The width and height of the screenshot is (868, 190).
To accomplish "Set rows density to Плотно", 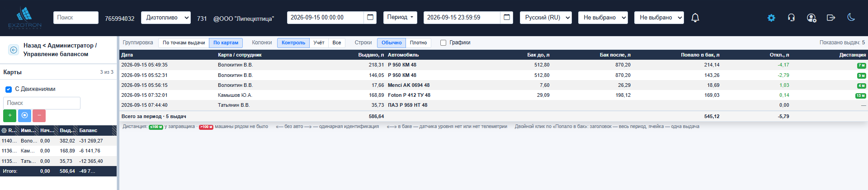I will 418,43.
